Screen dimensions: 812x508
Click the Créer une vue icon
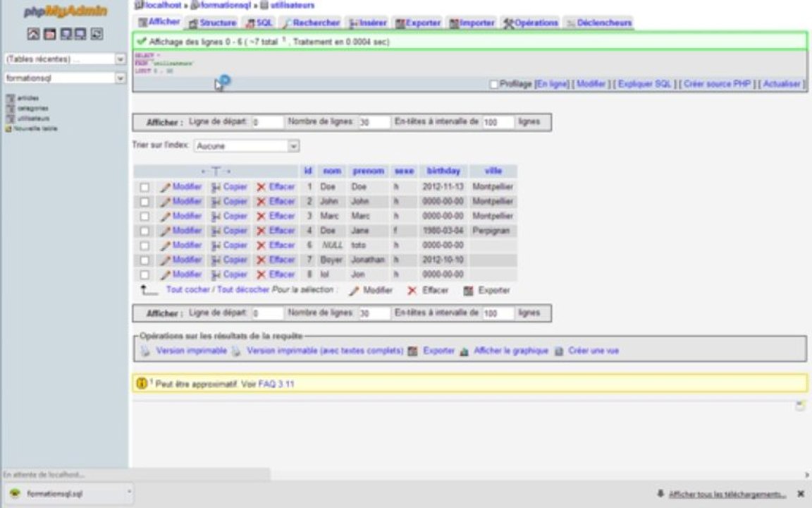pyautogui.click(x=559, y=351)
